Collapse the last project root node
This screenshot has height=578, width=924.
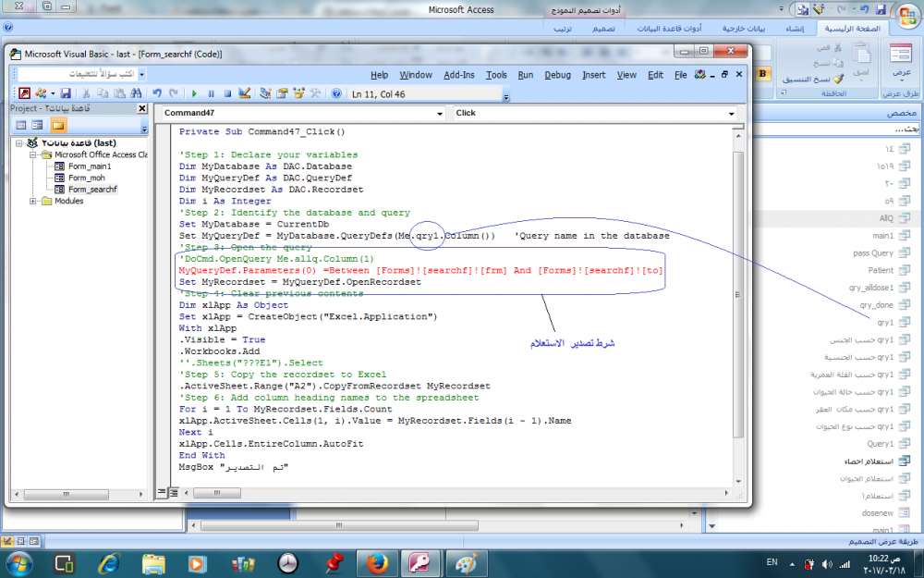19,143
